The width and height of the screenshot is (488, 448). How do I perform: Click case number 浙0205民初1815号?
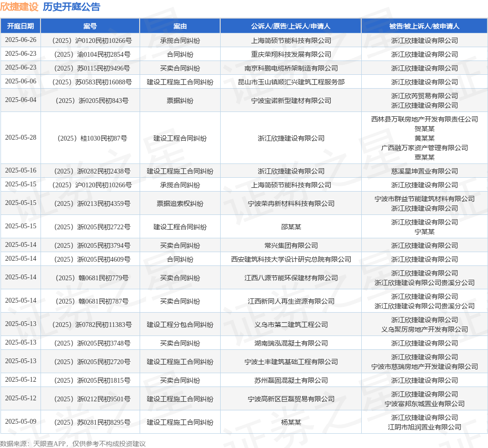(92, 380)
